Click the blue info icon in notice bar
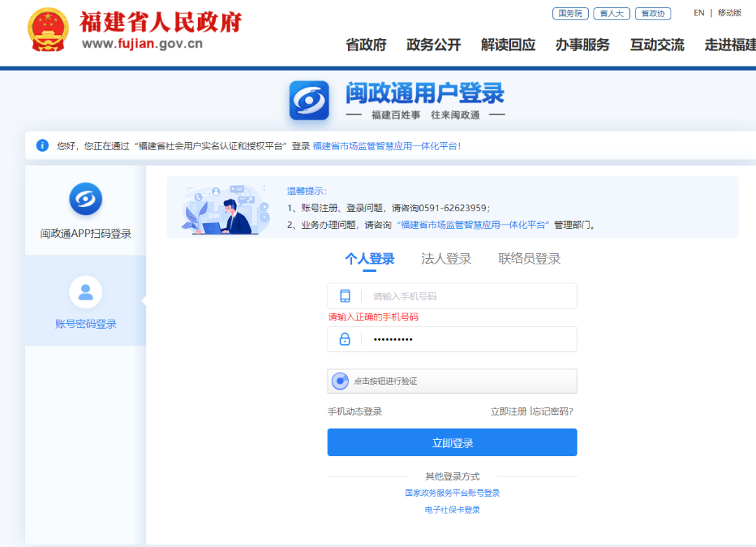756x547 pixels. coord(43,145)
